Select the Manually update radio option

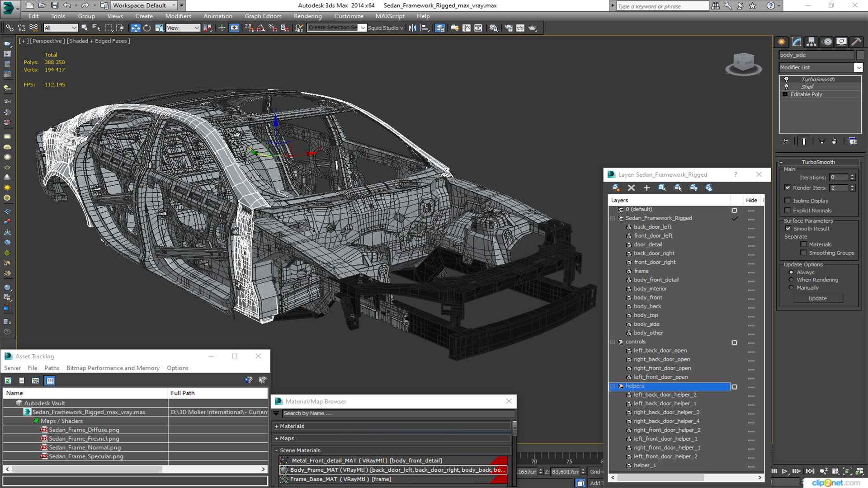[x=791, y=288]
